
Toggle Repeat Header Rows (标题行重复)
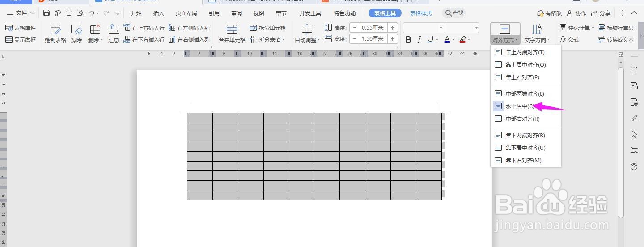click(616, 28)
